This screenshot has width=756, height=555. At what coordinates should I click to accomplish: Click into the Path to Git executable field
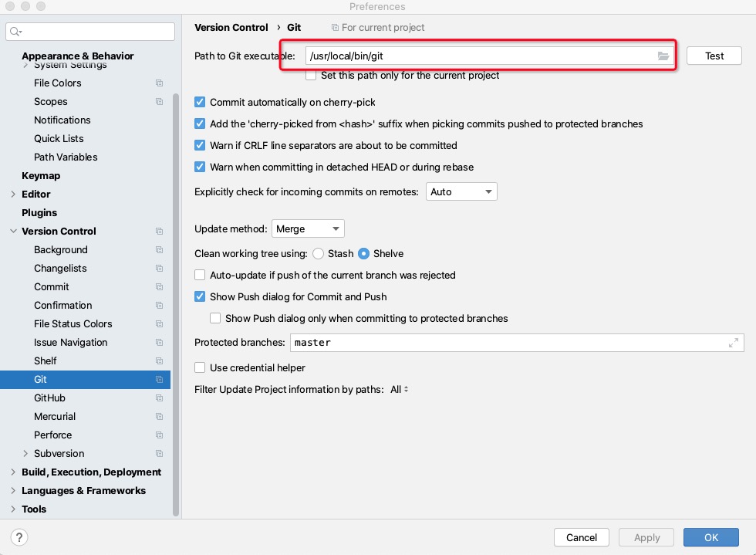[x=478, y=56]
